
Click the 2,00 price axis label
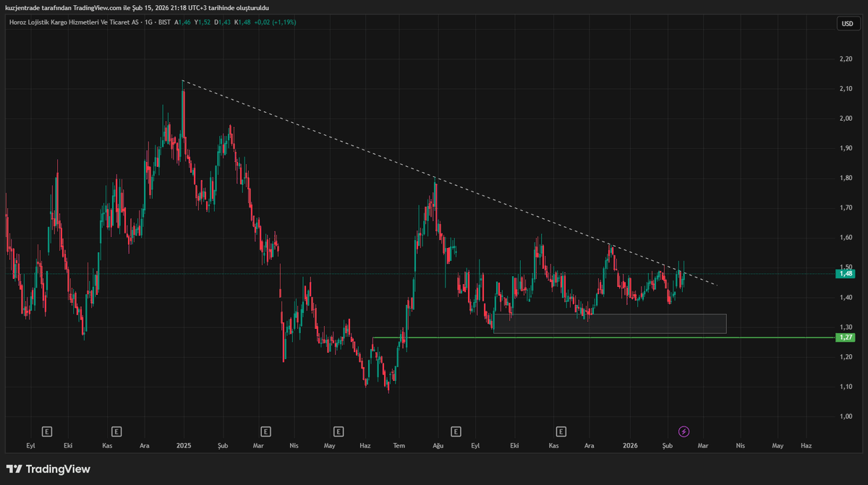point(846,119)
